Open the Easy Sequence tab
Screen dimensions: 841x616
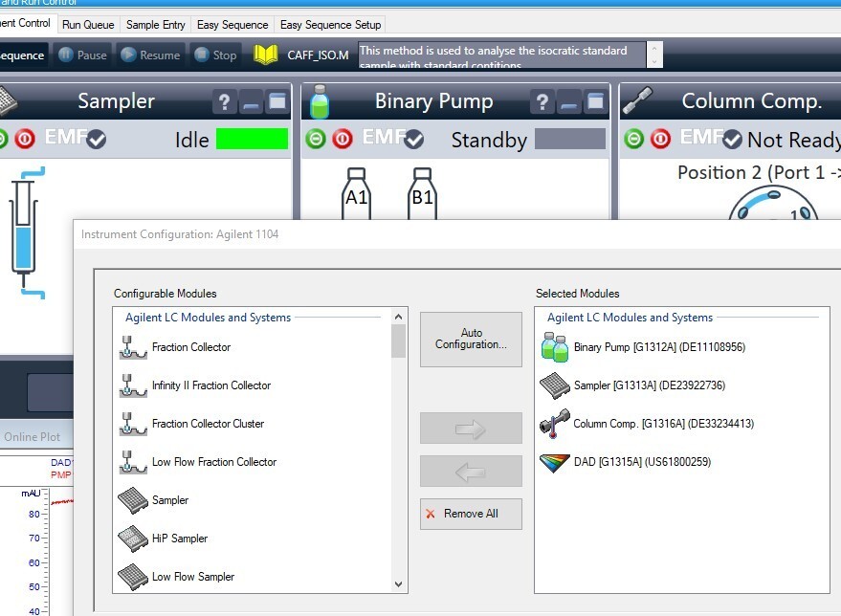[232, 25]
